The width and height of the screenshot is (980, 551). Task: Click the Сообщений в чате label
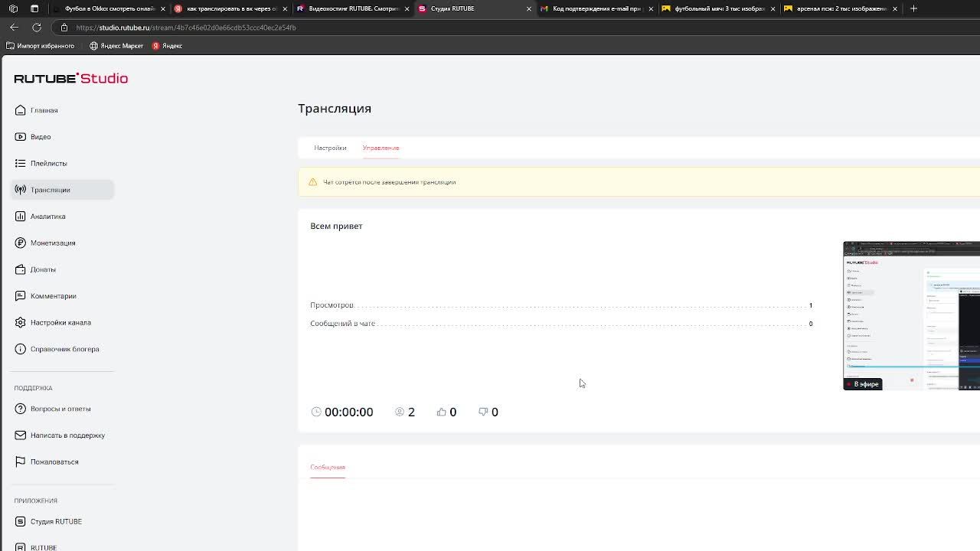[x=342, y=323]
